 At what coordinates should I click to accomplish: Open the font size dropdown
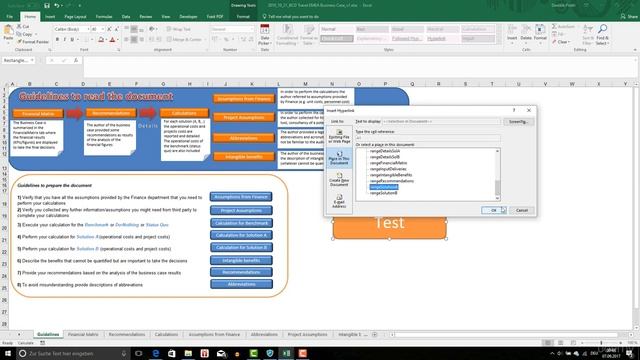click(x=103, y=29)
